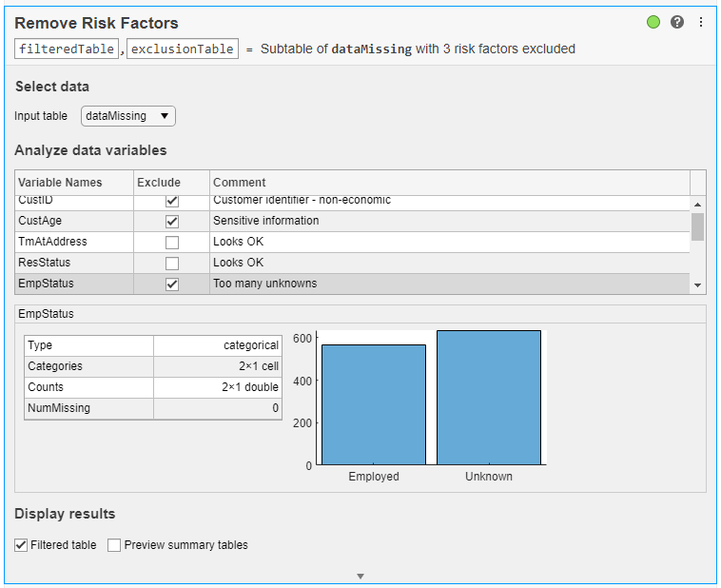Click the Unknown bar in histogram
Viewport: 721px width, 588px height.
(x=489, y=398)
